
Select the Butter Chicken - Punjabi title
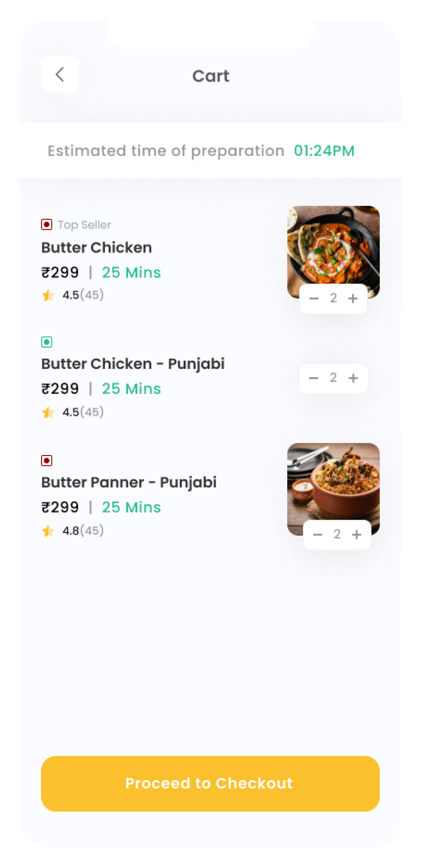pyautogui.click(x=133, y=364)
